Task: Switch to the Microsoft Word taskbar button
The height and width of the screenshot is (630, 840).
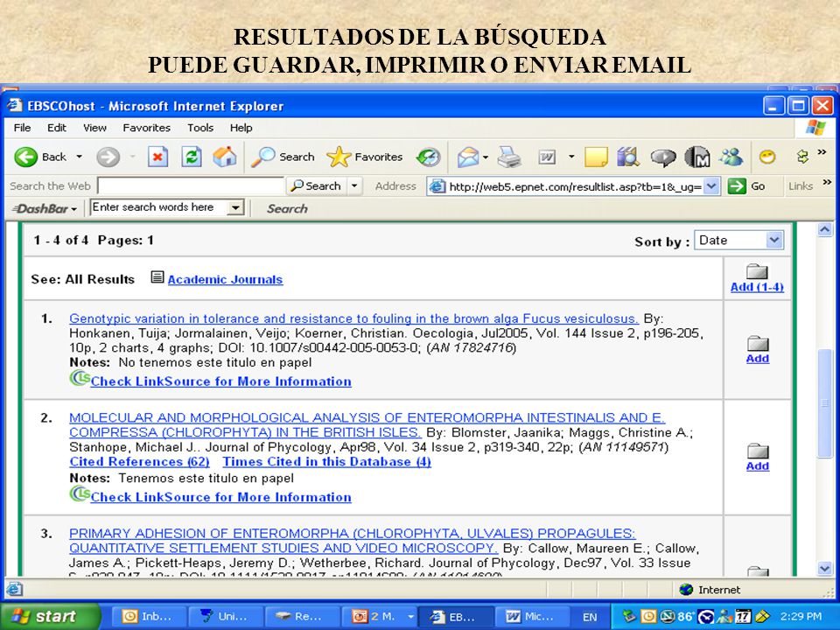Action: (531, 617)
